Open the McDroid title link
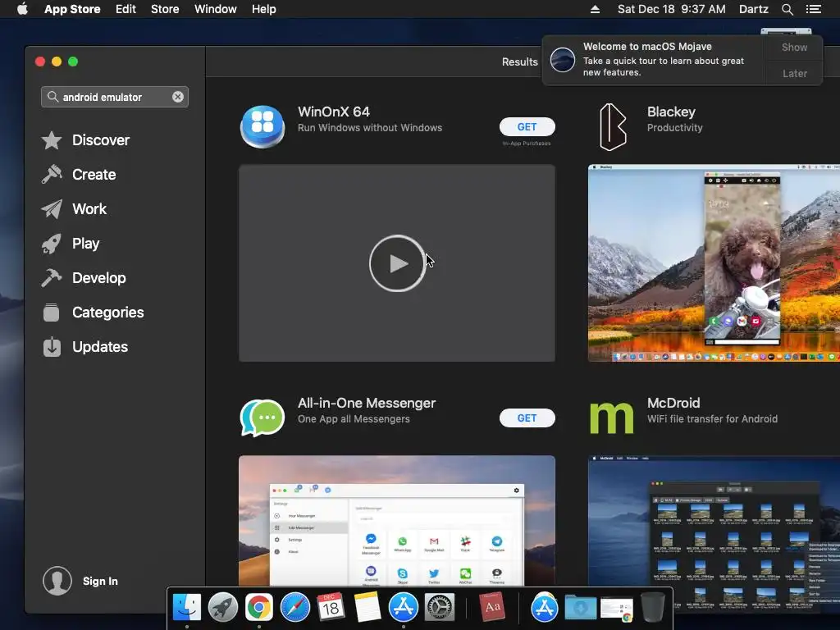This screenshot has height=630, width=840. (673, 403)
